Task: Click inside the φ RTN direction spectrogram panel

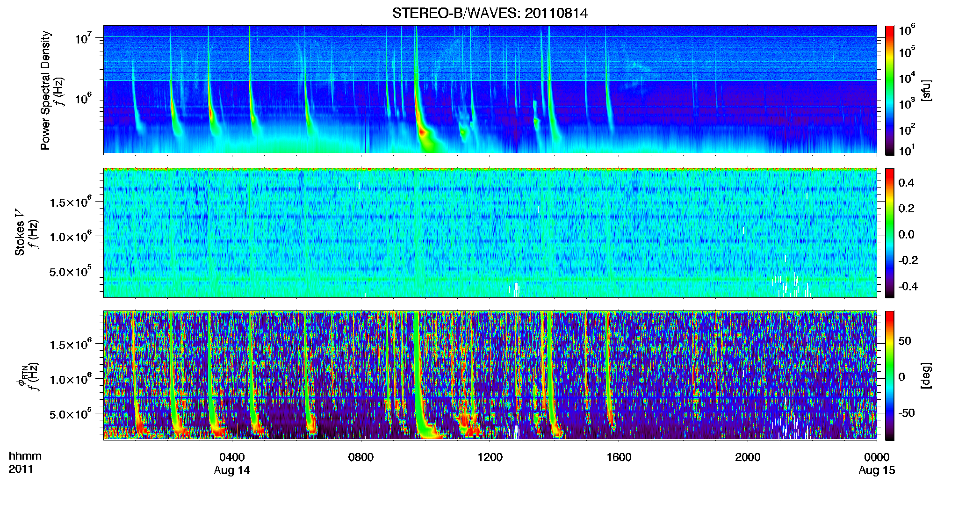Action: click(490, 375)
